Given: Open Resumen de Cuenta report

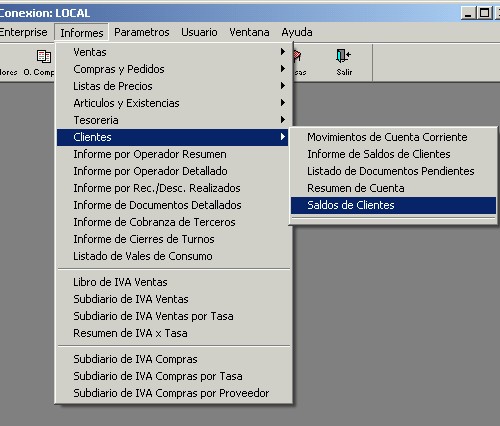Looking at the screenshot, I should click(393, 188).
